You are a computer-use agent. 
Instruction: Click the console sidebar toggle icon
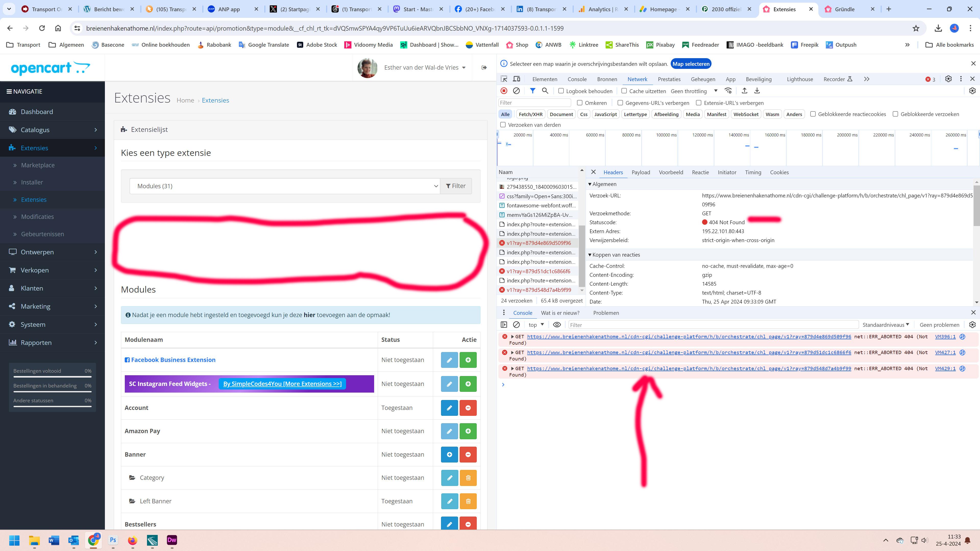504,325
